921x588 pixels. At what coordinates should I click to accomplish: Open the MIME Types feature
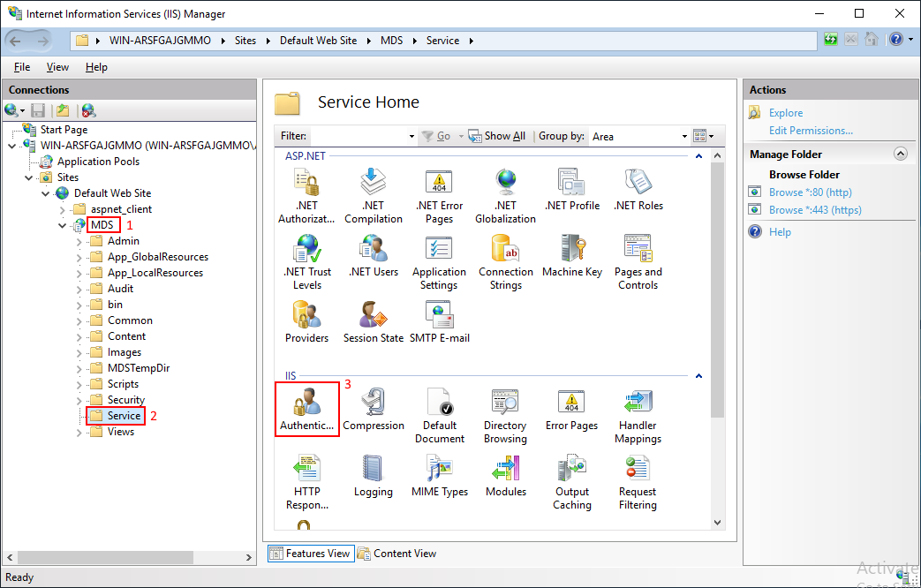point(440,476)
